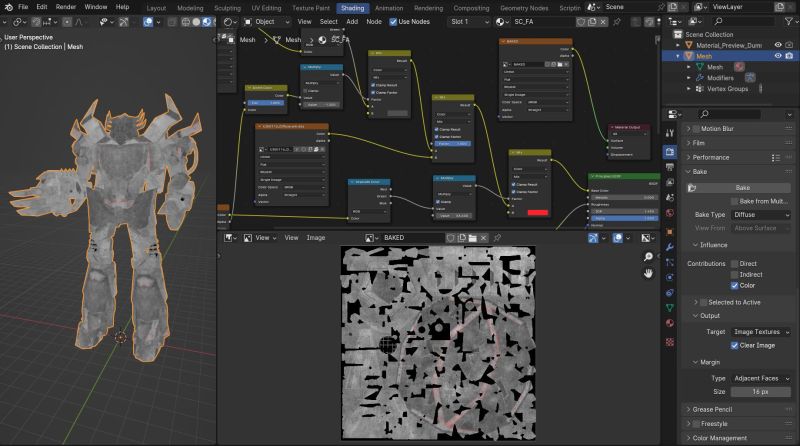Toggle the Clear Image checkbox
Screen dimensions: 800x446
735,345
